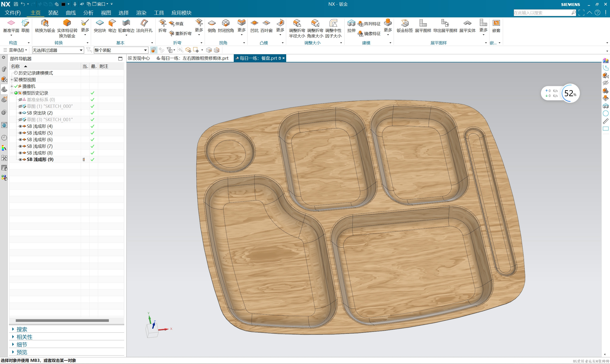Switch to the 装配 ribbon tab
Screen dimensions: 610x364
point(53,13)
